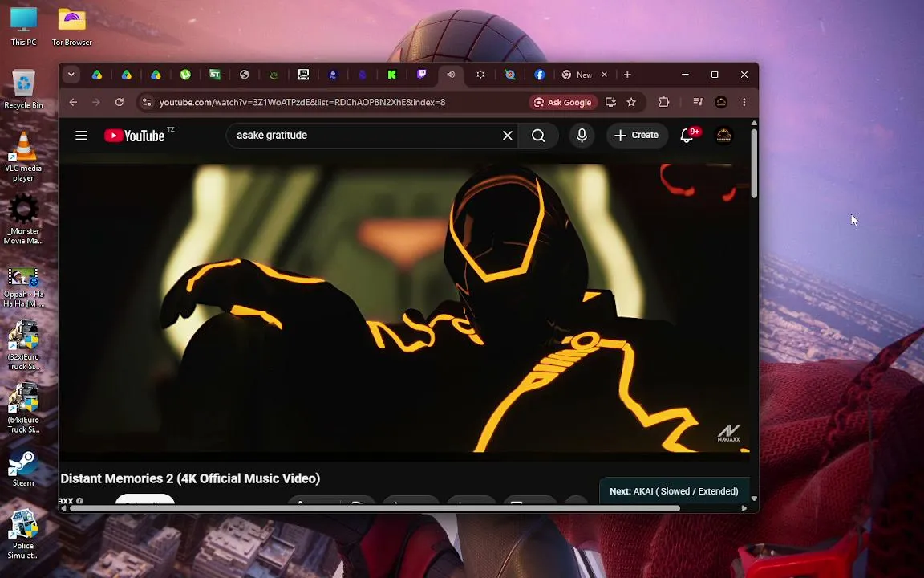This screenshot has height=578, width=924.
Task: Open the tab search dropdown
Action: point(71,75)
